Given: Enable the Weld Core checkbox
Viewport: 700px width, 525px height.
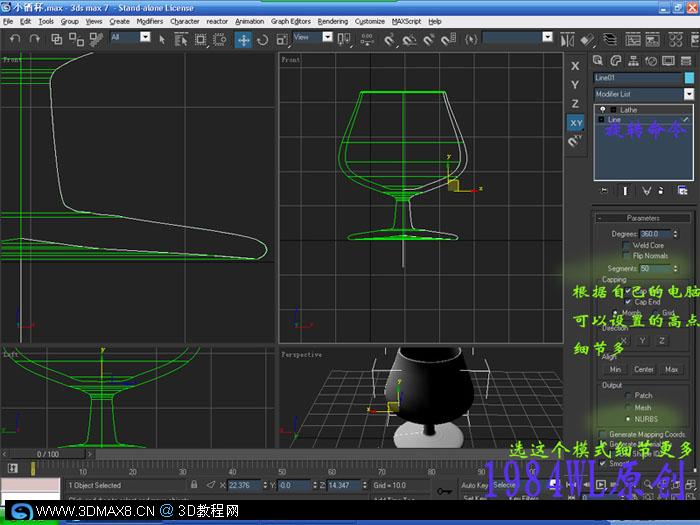Looking at the screenshot, I should 626,246.
